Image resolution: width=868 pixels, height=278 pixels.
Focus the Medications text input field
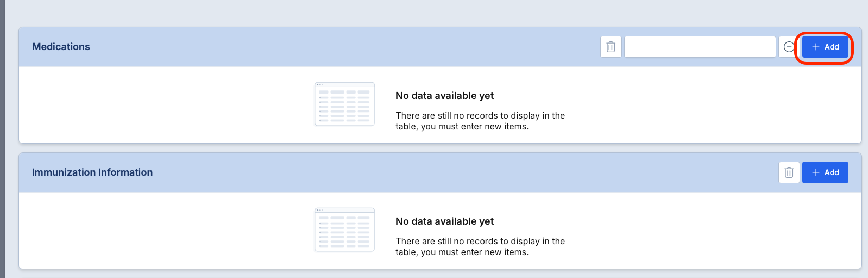pos(700,47)
